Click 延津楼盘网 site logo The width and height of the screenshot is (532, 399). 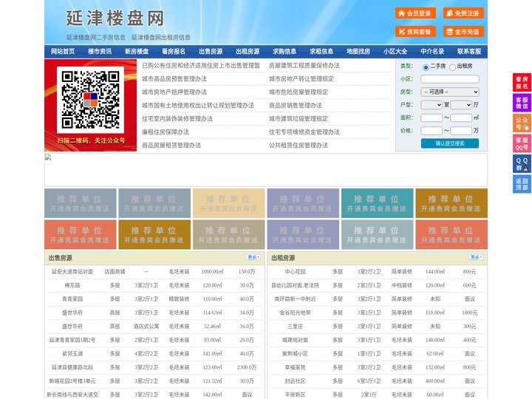[115, 18]
